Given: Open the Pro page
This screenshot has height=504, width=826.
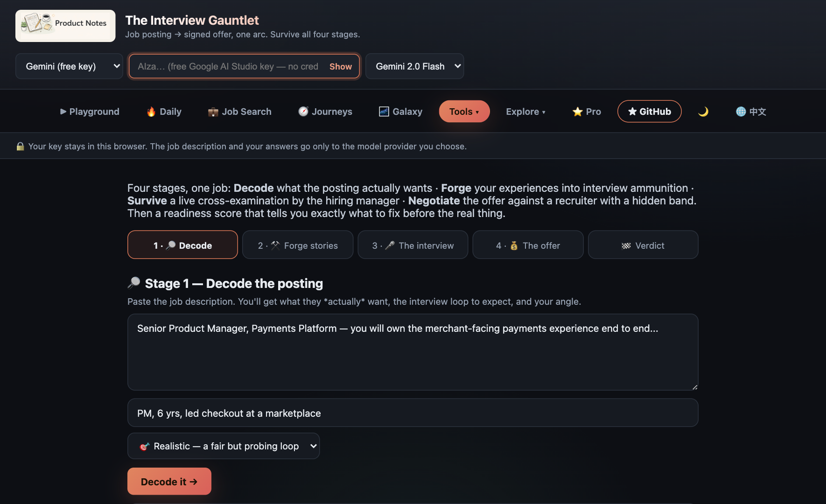Looking at the screenshot, I should click(587, 112).
